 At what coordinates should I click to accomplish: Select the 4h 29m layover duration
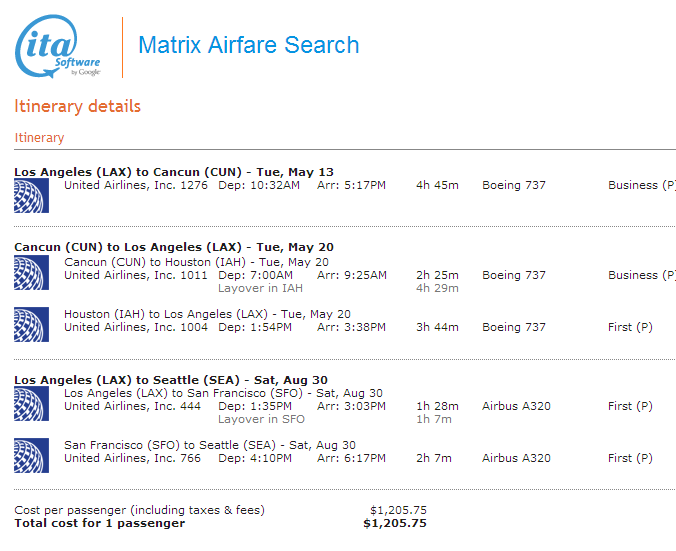[437, 288]
